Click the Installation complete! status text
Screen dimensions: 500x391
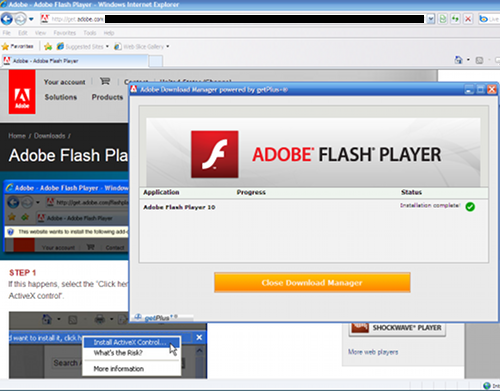430,205
